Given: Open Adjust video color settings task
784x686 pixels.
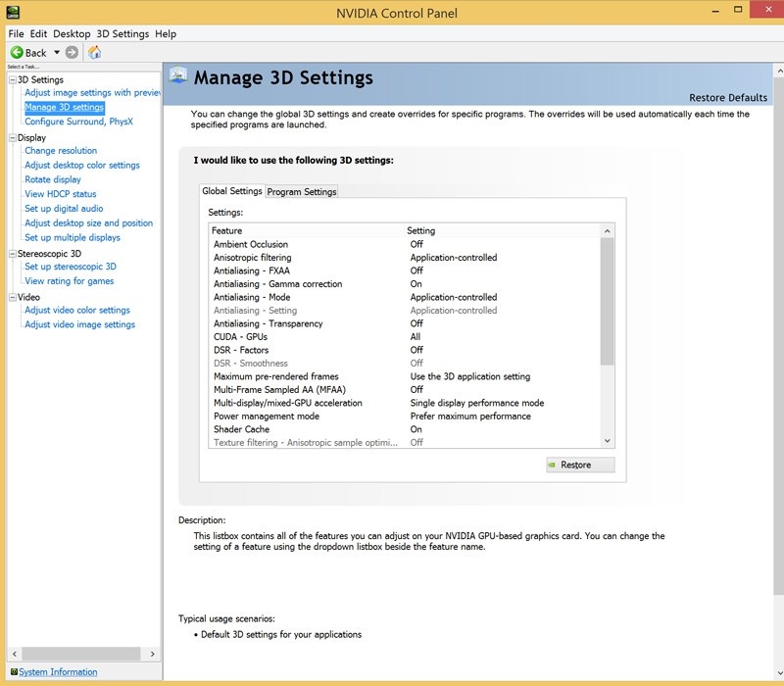Looking at the screenshot, I should pos(77,310).
